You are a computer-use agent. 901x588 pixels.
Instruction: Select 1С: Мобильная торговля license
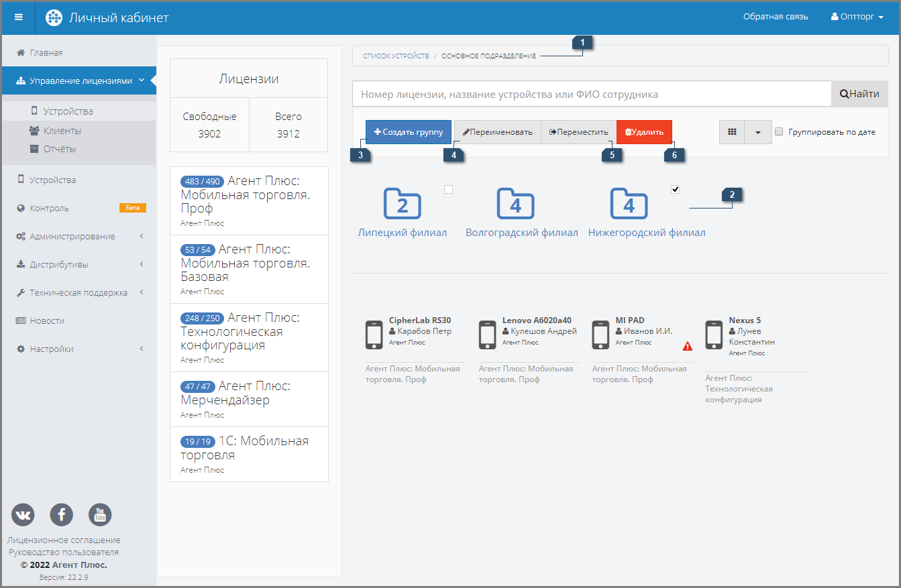pyautogui.click(x=249, y=455)
